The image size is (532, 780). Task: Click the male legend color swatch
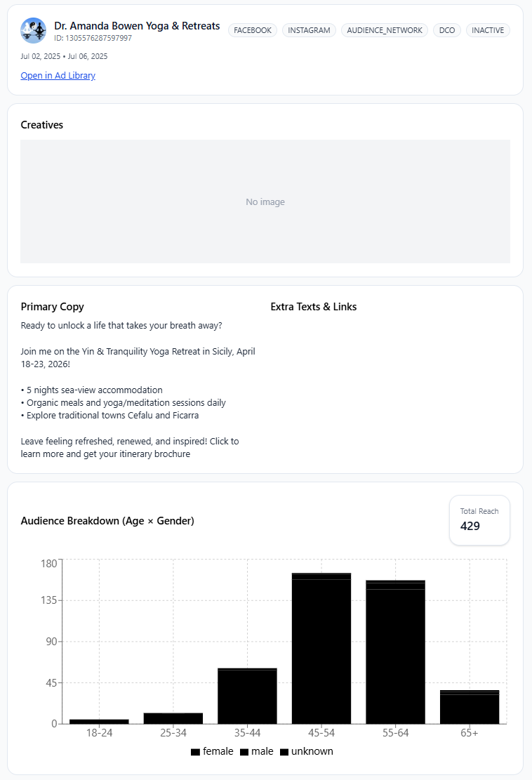click(x=244, y=752)
